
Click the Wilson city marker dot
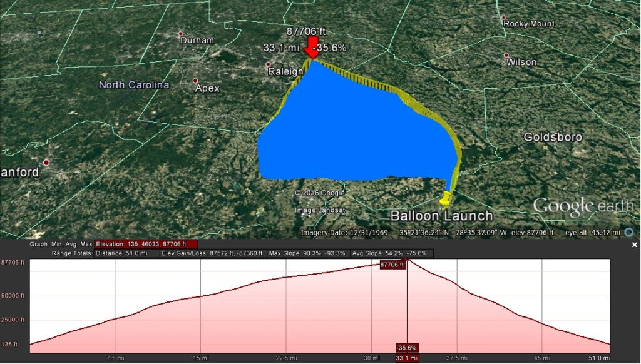[x=506, y=55]
